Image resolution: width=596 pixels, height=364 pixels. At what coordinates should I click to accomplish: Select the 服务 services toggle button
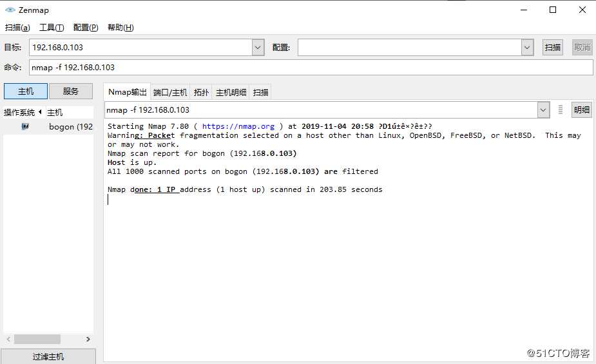click(71, 91)
